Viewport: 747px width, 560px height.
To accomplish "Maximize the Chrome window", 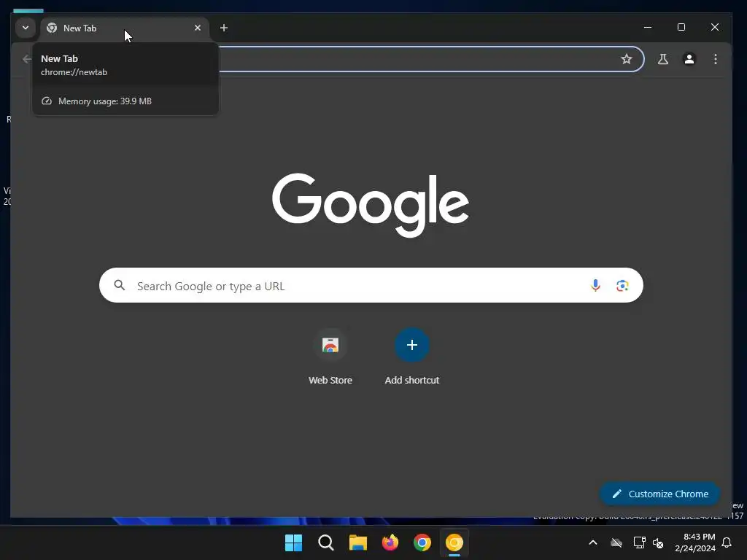I will tap(681, 27).
